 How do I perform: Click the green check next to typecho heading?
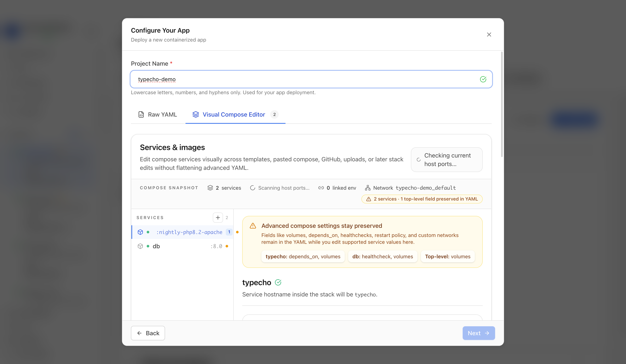click(278, 282)
